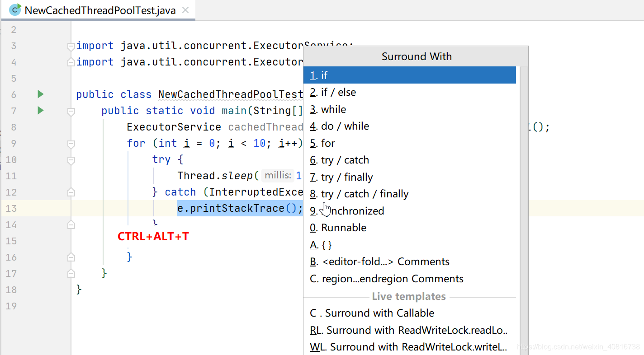Screen dimensions: 644x355
Task: Click 'catch (InterruptedExce' on line 12
Action: coord(234,192)
